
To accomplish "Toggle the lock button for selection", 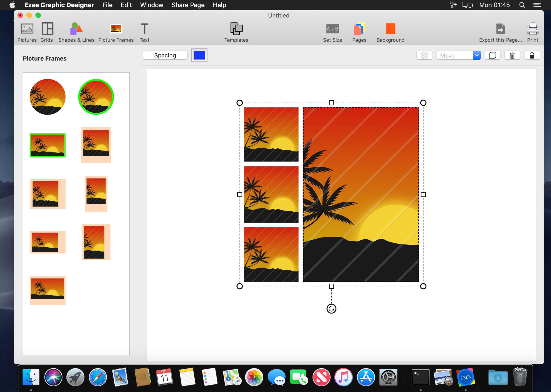I will click(532, 55).
